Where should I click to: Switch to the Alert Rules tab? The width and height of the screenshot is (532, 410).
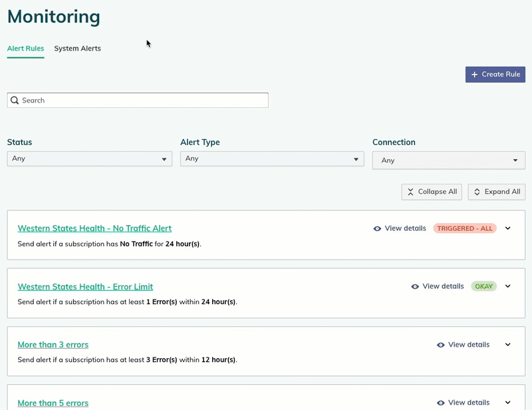pyautogui.click(x=25, y=48)
